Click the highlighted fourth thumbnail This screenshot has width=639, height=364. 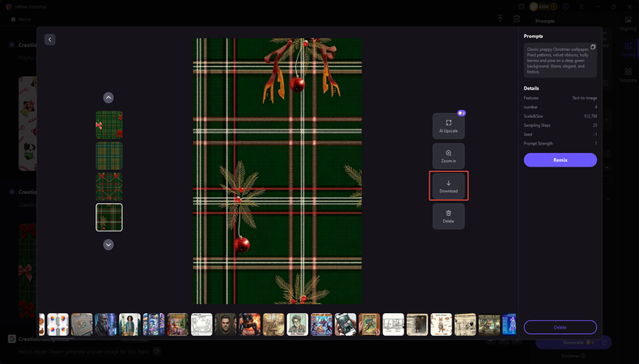(109, 217)
